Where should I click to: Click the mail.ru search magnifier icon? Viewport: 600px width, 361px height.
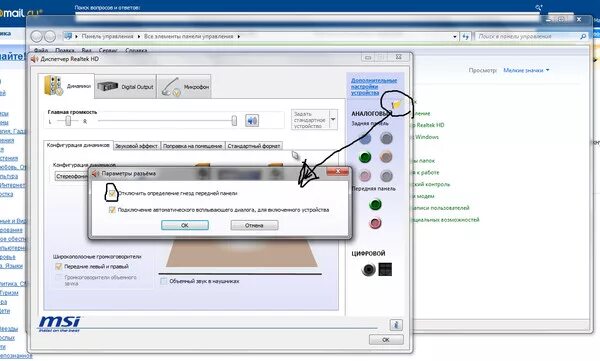coord(538,7)
